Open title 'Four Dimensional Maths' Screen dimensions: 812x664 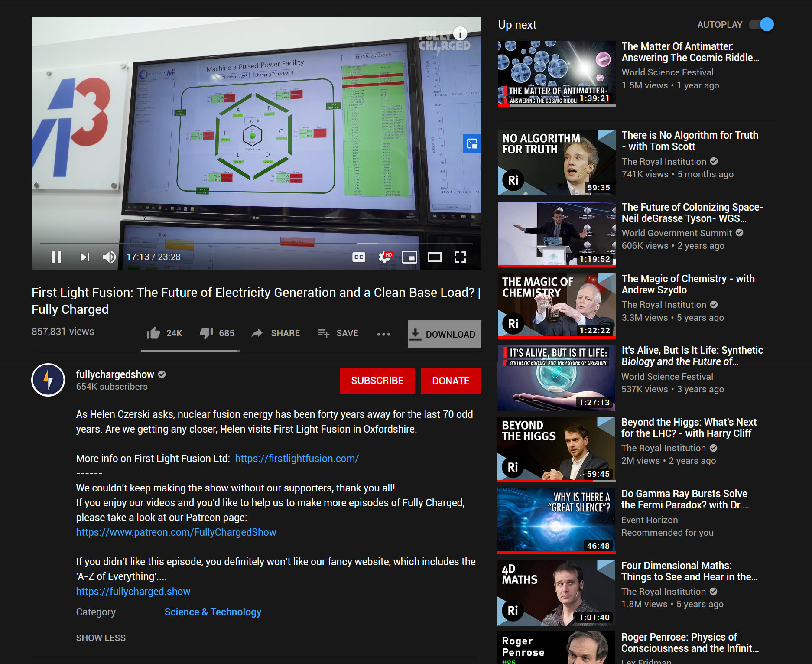pos(689,571)
